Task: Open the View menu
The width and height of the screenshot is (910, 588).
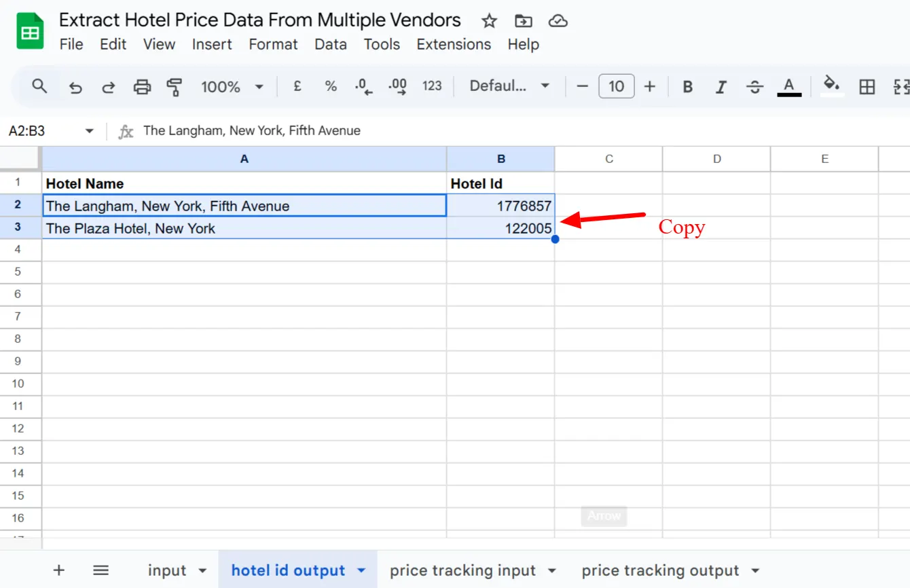Action: click(x=160, y=44)
